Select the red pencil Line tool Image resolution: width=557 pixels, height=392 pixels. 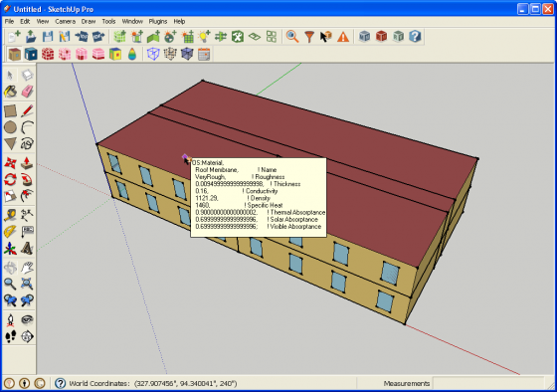coord(27,110)
